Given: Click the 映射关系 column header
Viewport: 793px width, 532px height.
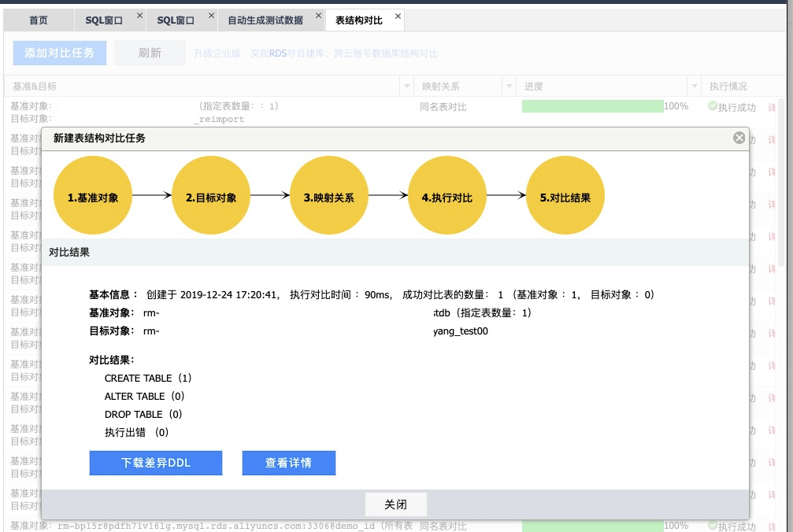Looking at the screenshot, I should click(x=458, y=87).
